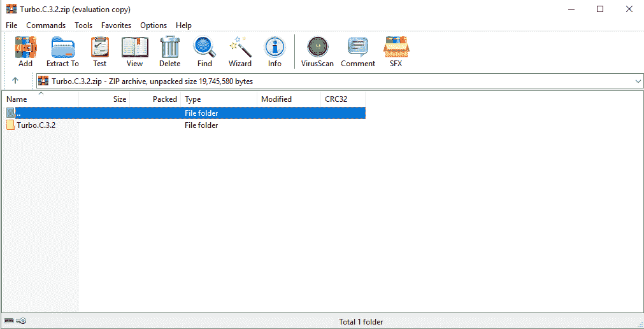The width and height of the screenshot is (644, 329).
Task: Click the Add toolbar icon
Action: [25, 52]
